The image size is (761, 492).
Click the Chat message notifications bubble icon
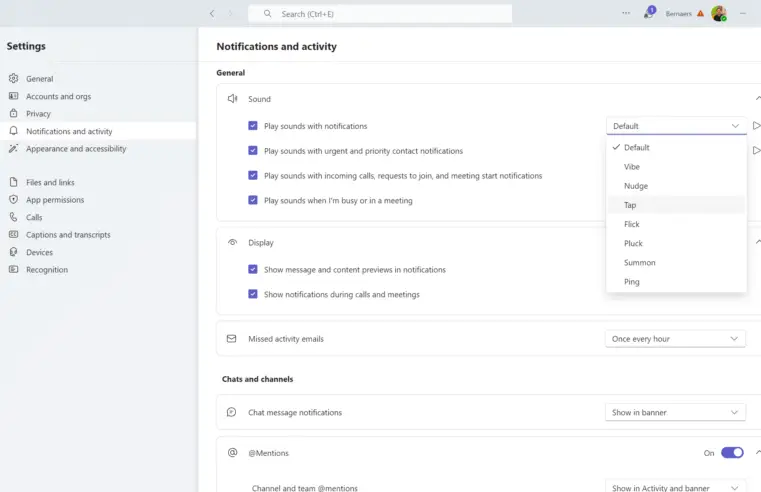click(x=232, y=412)
